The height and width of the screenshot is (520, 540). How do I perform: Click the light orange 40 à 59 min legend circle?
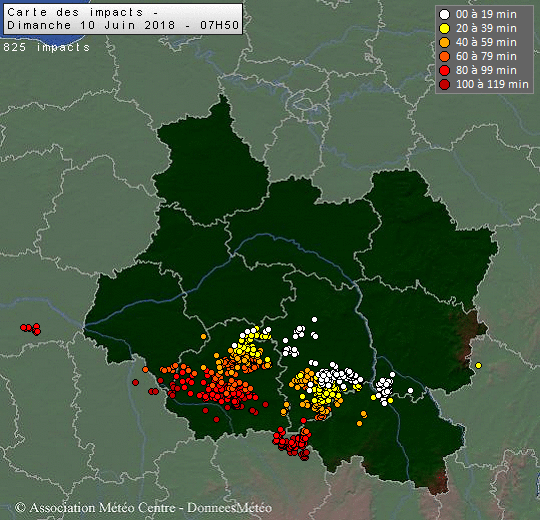445,42
